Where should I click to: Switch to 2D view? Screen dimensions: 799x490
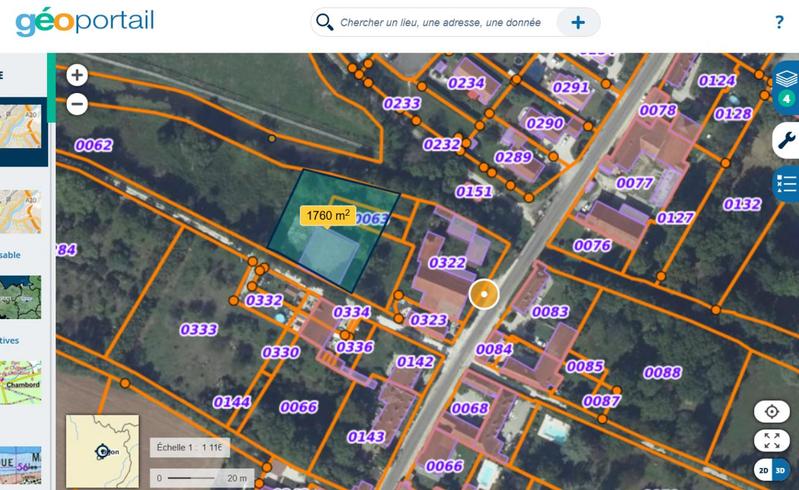(763, 470)
